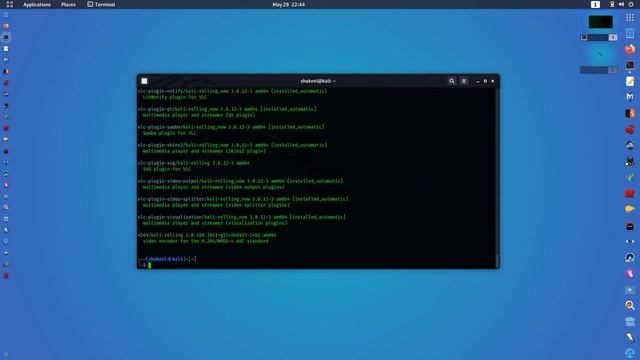Open the sound volume indicator in the top bar
Image resolution: width=640 pixels, height=360 pixels.
click(621, 4)
